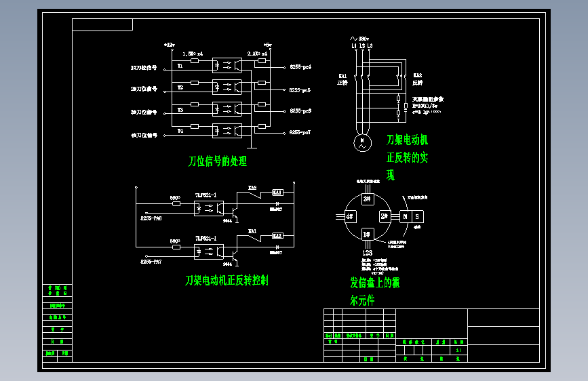Select the green text line 正反转的实
This screenshot has width=588, height=381.
[407, 157]
